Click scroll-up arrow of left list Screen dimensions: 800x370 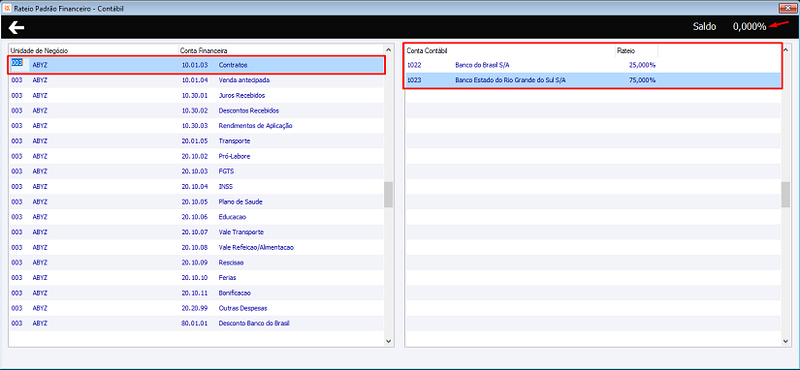pyautogui.click(x=388, y=50)
